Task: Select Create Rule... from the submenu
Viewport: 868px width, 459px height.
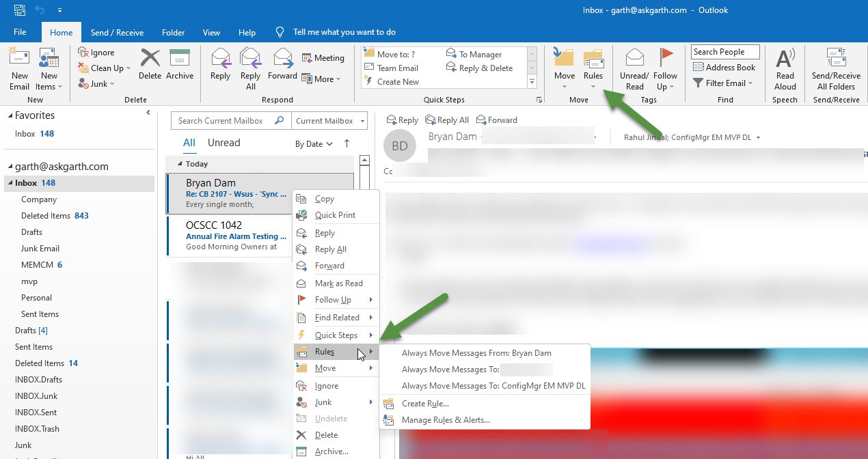Action: pos(425,404)
